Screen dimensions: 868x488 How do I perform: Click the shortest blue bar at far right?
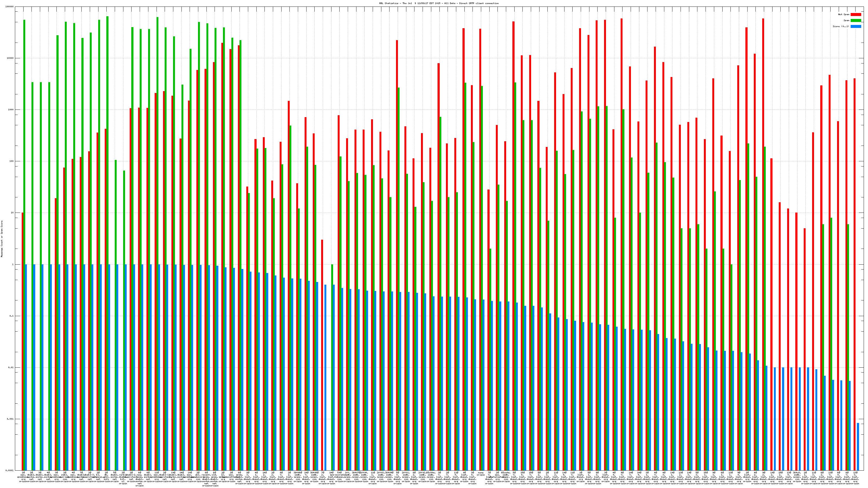858,447
